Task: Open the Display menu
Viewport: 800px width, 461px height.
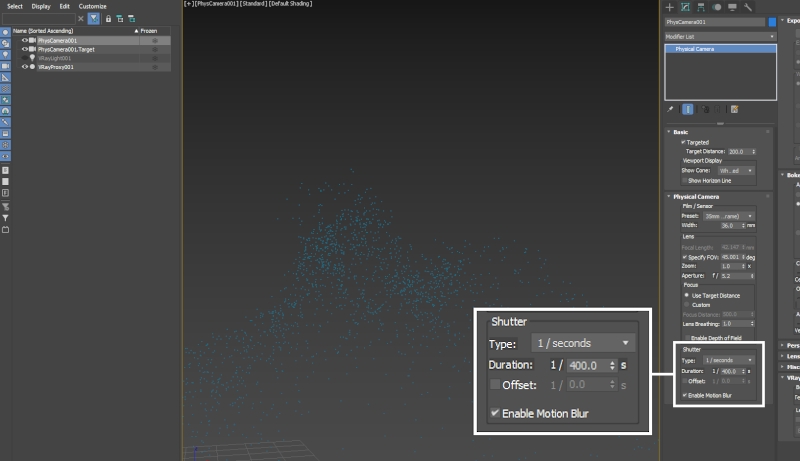Action: pos(41,6)
